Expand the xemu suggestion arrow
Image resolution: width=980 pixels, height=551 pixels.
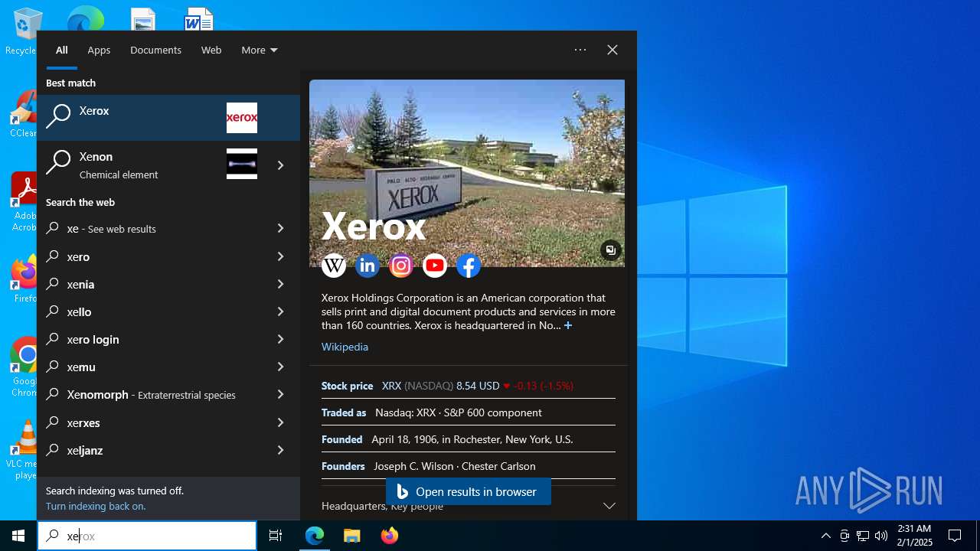click(x=281, y=367)
